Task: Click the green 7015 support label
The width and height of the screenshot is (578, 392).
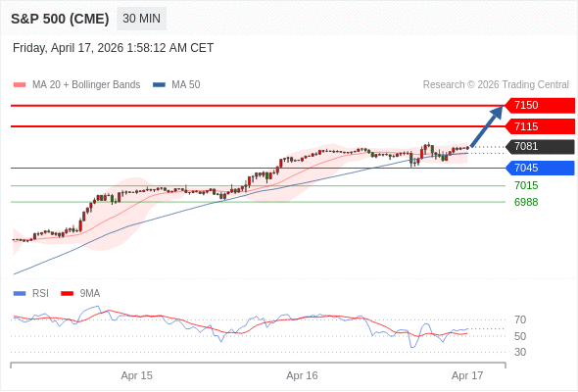Action: click(526, 185)
